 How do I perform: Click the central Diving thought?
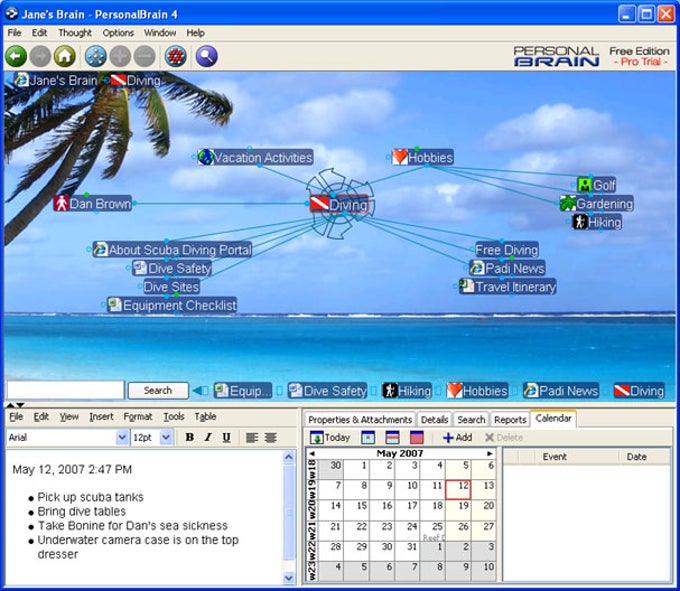coord(339,204)
